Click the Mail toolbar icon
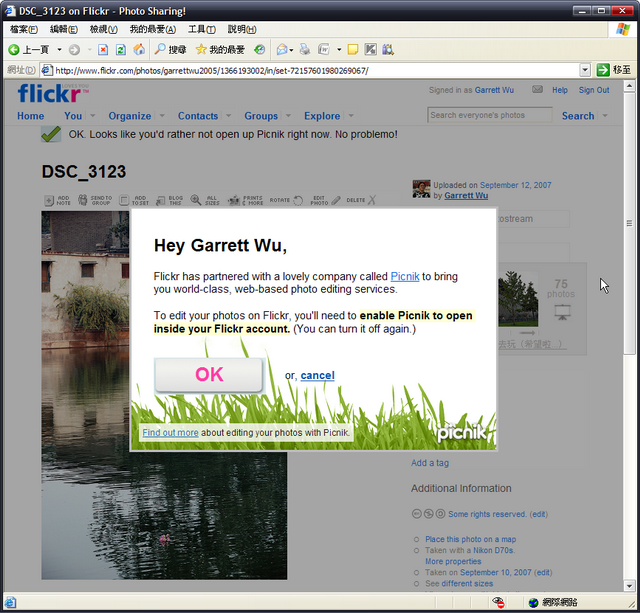The width and height of the screenshot is (640, 613). point(282,50)
